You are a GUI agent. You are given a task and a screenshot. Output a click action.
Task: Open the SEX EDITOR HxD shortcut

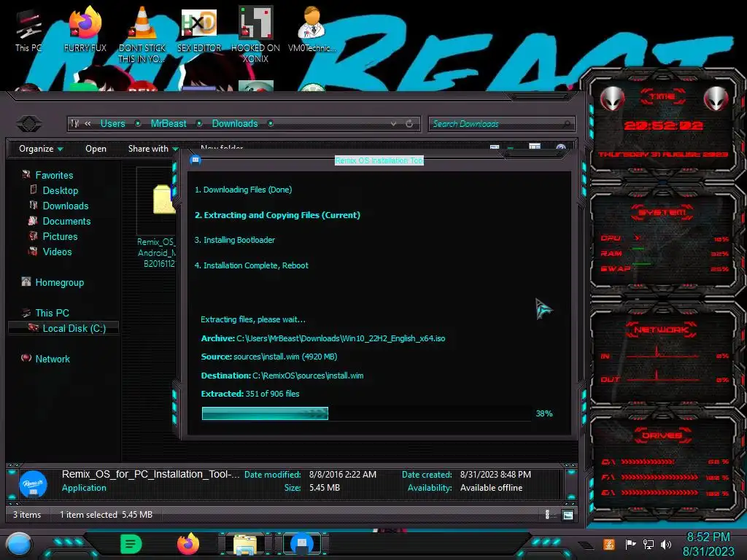coord(199,29)
